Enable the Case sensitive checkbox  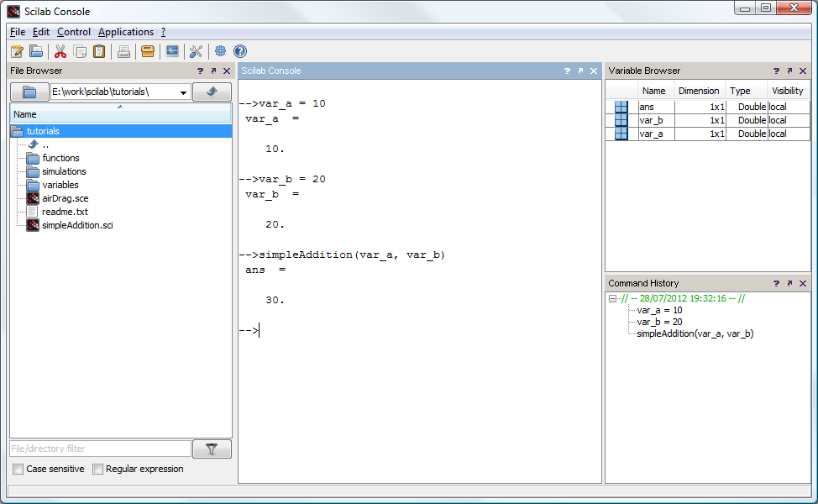(x=18, y=469)
